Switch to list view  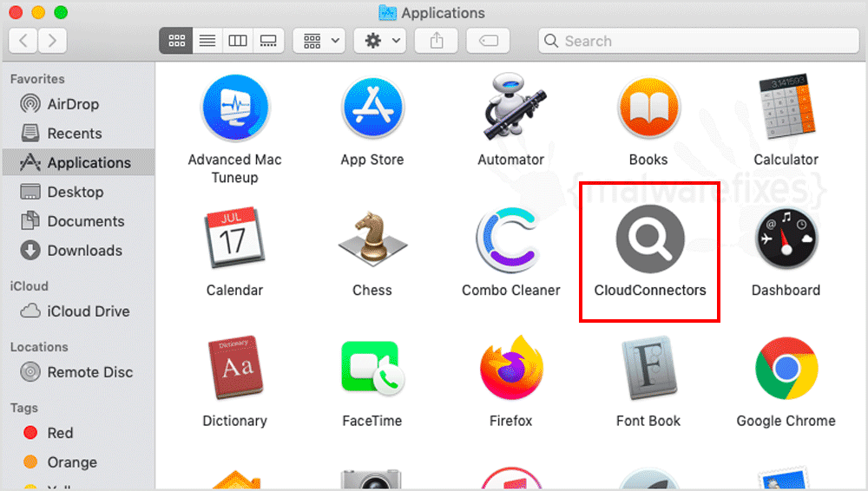(x=207, y=41)
